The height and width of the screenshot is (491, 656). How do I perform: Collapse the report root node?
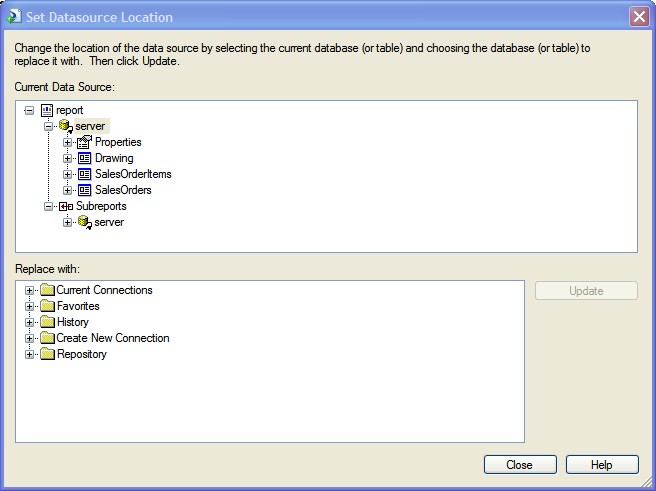click(x=29, y=110)
